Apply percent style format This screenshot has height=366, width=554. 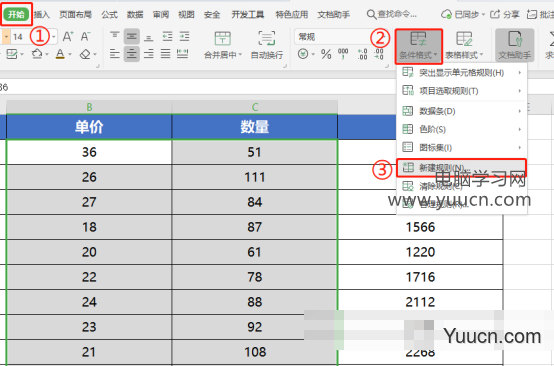click(326, 54)
